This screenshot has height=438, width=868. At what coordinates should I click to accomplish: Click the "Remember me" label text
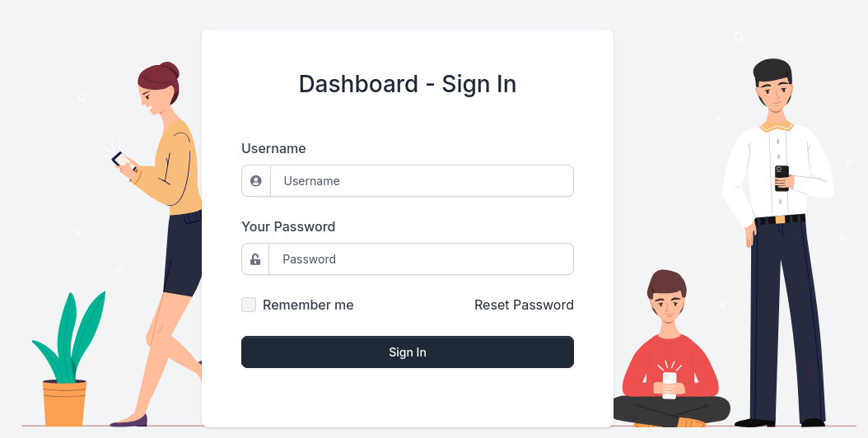tap(308, 305)
